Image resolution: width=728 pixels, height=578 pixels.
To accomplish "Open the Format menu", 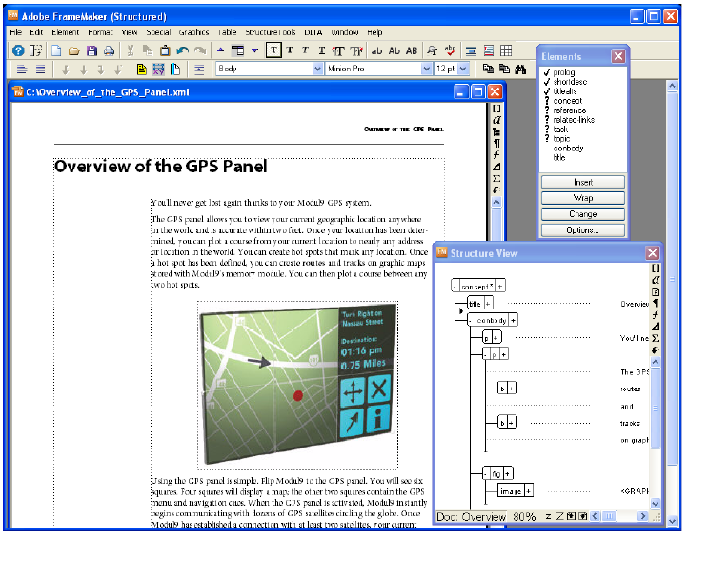I will [x=100, y=32].
